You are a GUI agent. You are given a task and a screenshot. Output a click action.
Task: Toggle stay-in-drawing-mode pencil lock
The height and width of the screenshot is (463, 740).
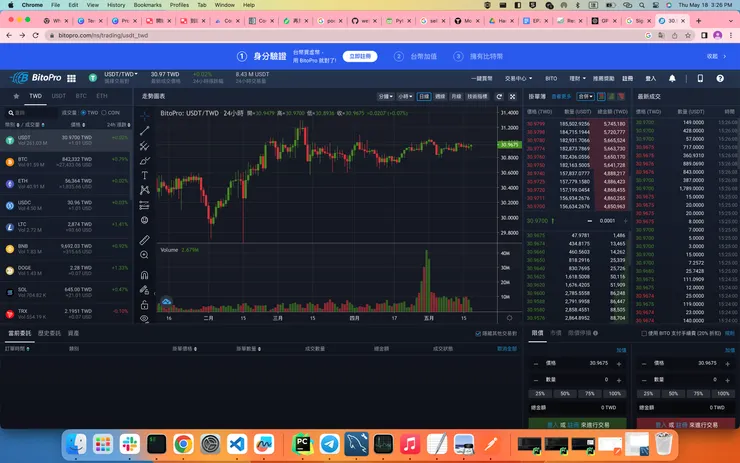pyautogui.click(x=144, y=290)
